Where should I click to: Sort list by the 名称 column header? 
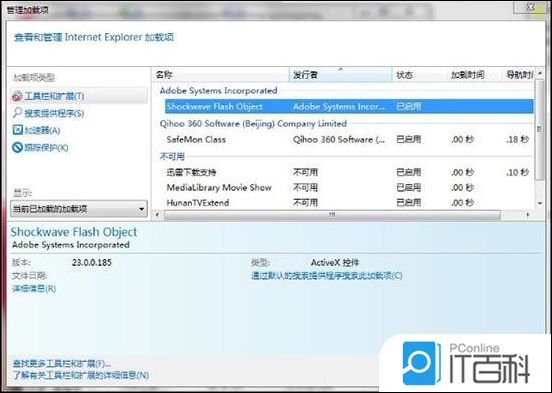tap(220, 75)
